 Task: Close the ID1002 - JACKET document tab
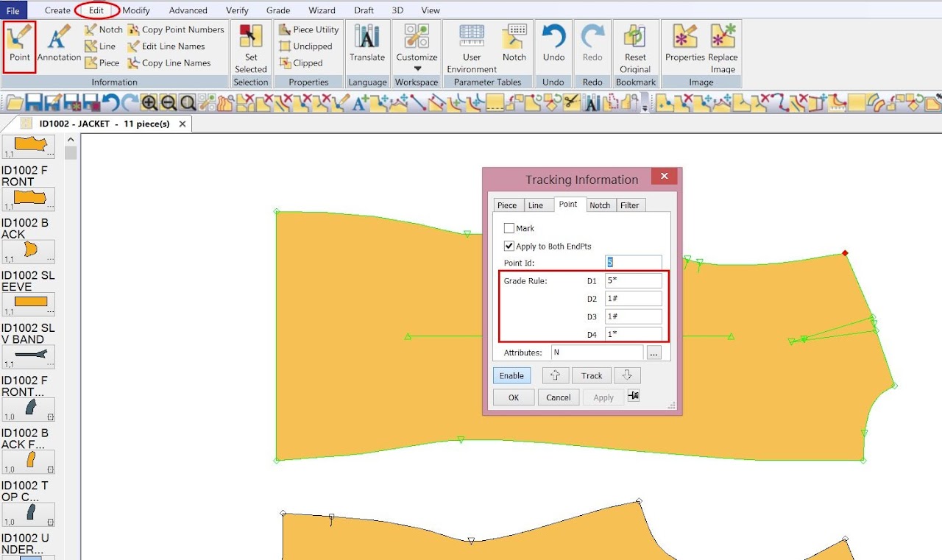[x=183, y=124]
